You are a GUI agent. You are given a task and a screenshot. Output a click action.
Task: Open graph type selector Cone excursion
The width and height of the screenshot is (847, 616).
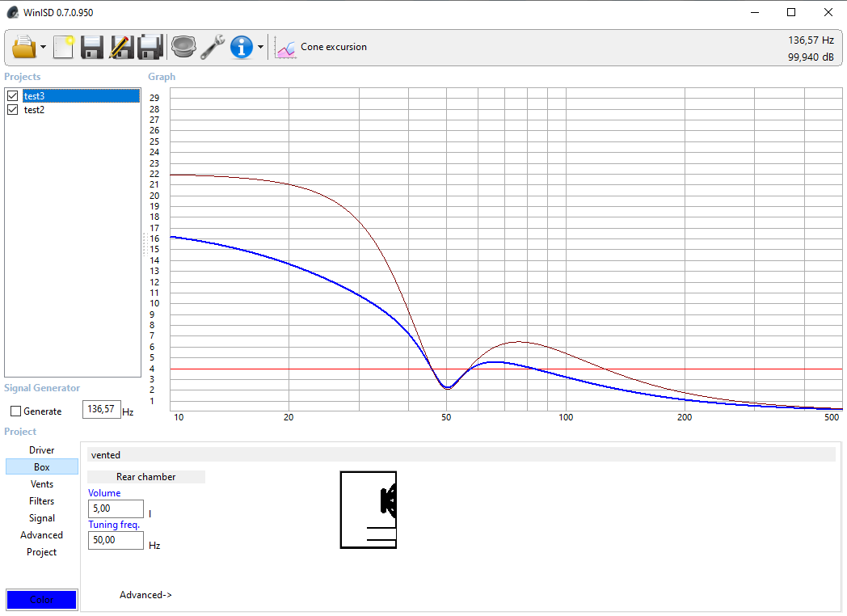(x=333, y=47)
